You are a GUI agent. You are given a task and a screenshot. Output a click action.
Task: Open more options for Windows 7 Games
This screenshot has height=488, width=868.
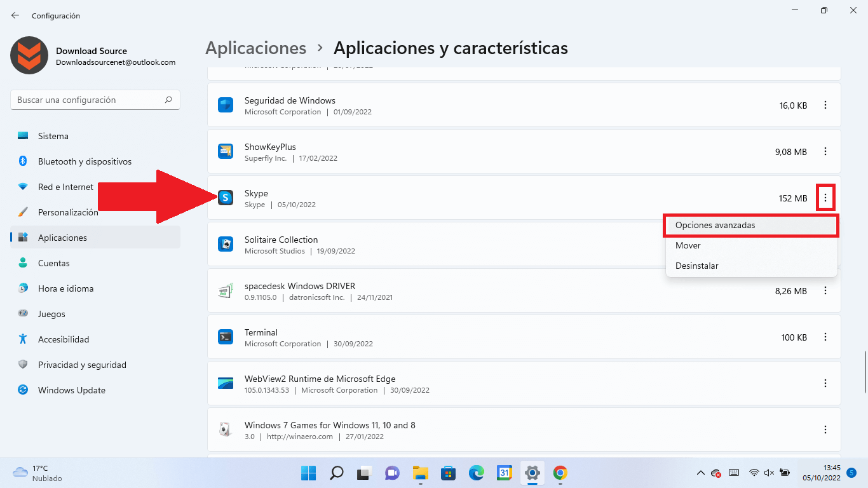click(x=825, y=430)
